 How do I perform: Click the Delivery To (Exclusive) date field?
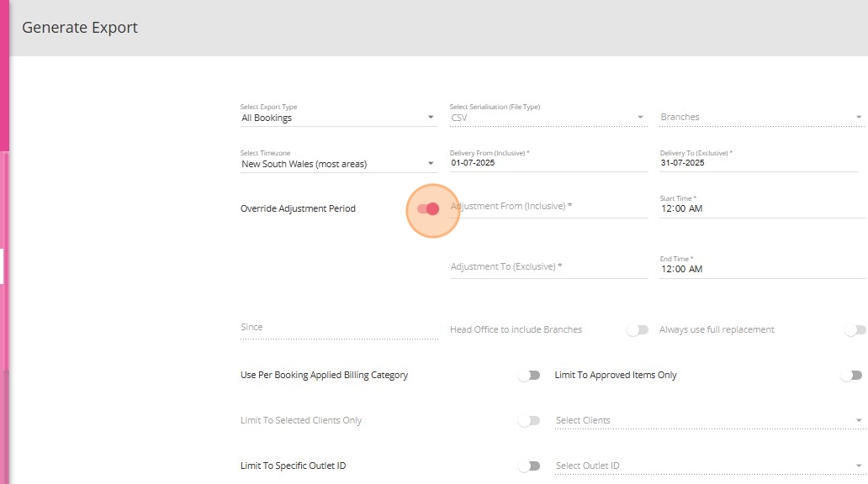[x=759, y=163]
